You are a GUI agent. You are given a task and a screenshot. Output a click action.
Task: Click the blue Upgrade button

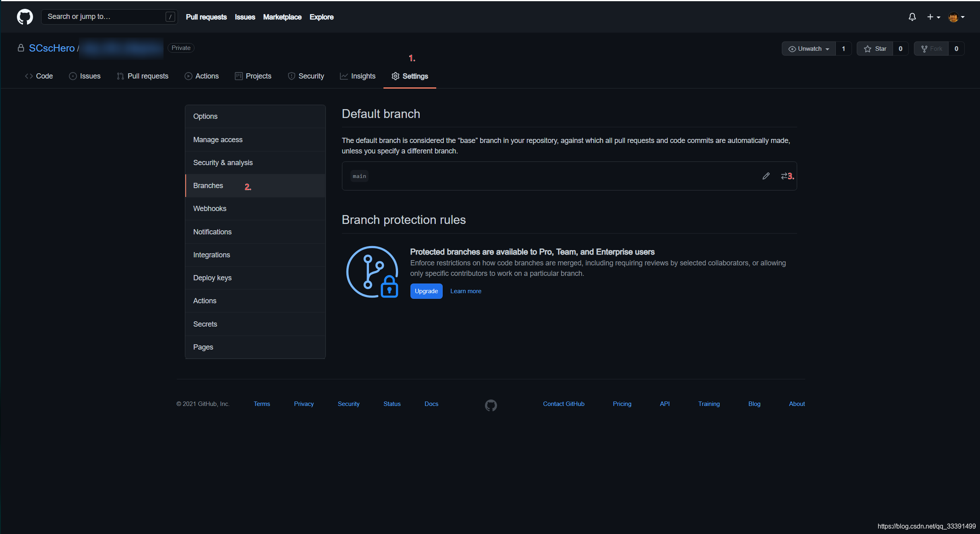(426, 291)
